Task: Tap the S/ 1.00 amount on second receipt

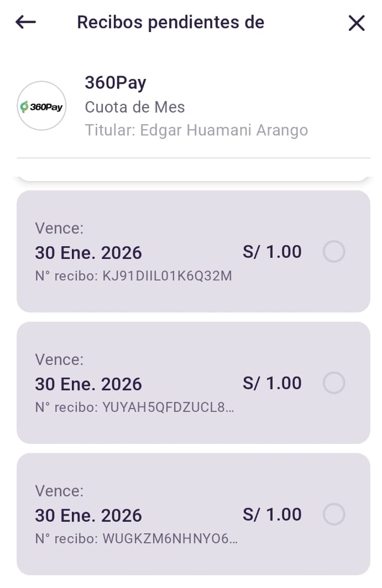Action: pyautogui.click(x=272, y=383)
